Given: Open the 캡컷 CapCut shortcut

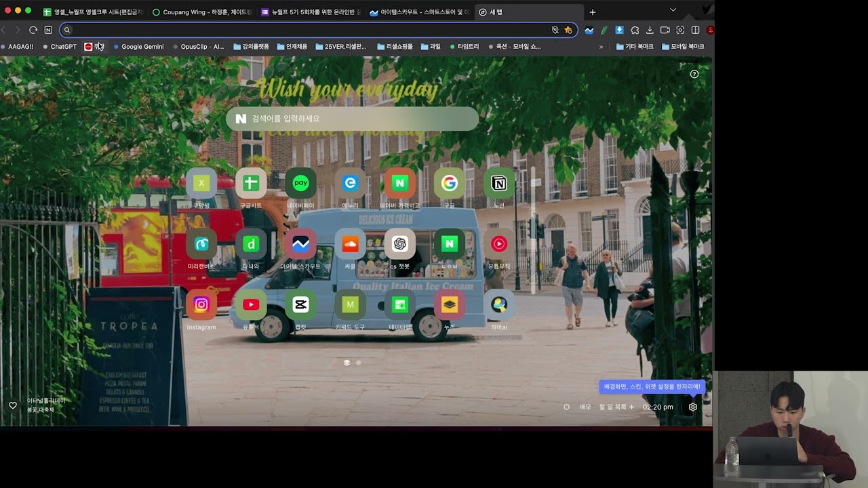Looking at the screenshot, I should point(300,305).
